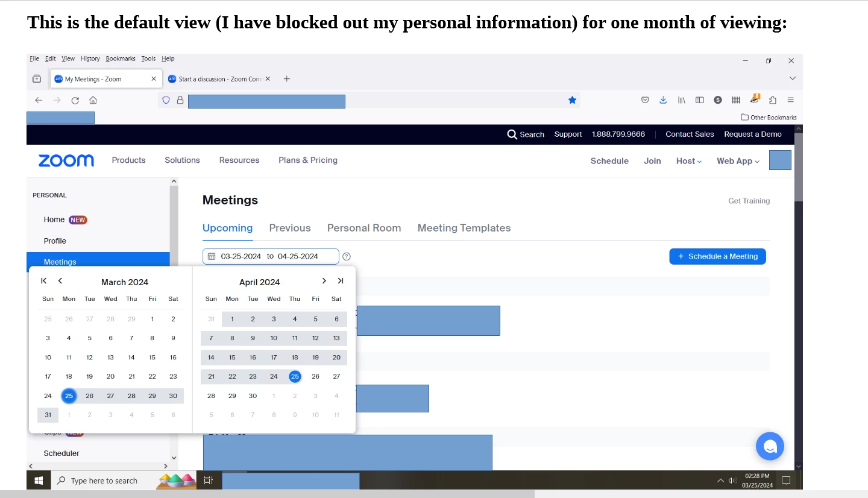This screenshot has height=498, width=868.
Task: Expand the Host dropdown
Action: [689, 161]
